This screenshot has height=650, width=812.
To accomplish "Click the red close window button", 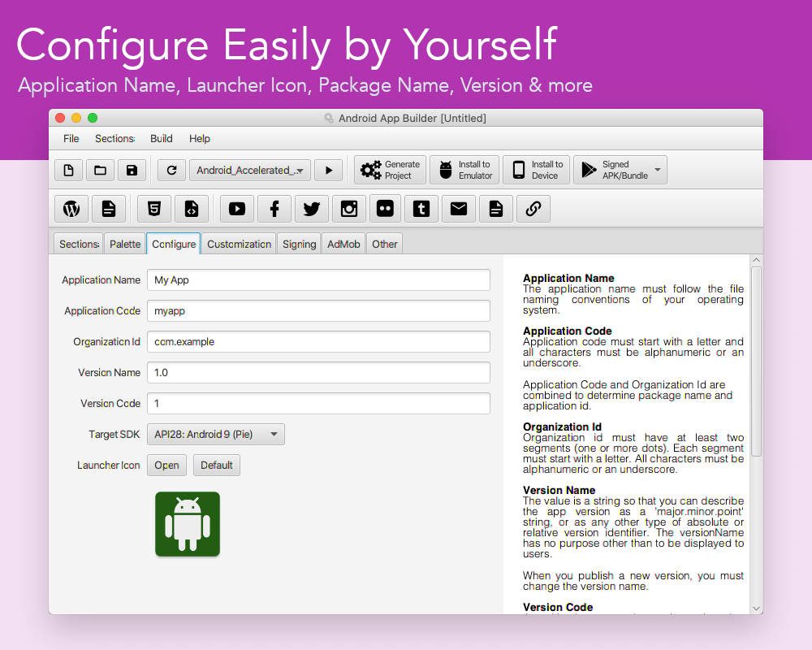I will pyautogui.click(x=60, y=118).
